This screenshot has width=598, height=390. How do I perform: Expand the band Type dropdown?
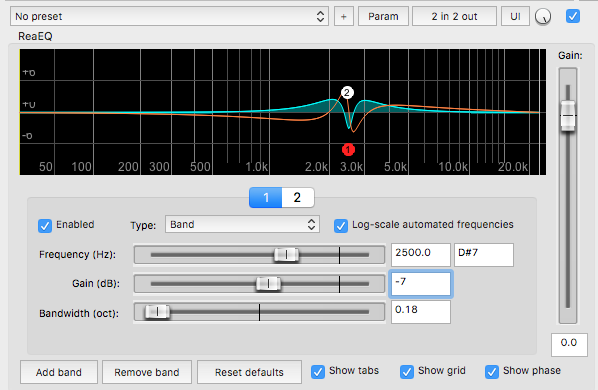242,224
